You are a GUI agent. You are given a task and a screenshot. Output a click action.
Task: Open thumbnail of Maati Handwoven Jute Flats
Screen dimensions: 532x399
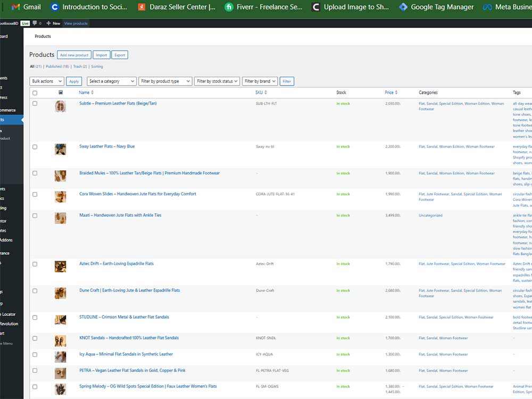tap(61, 218)
